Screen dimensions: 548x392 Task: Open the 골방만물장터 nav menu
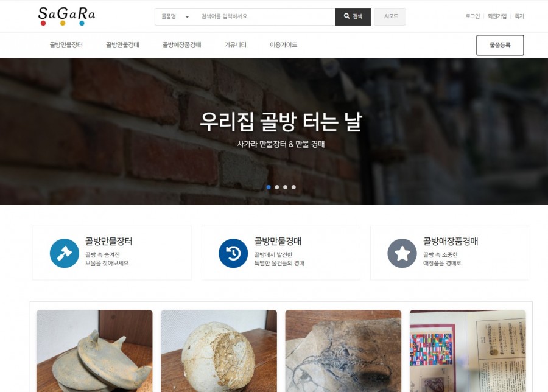[66, 44]
